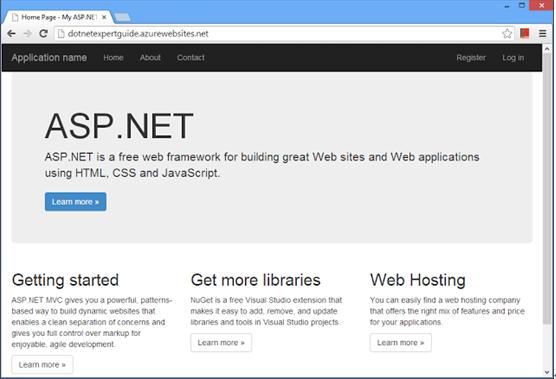Screen dimensions: 556x379
Task: Click Log in in the navbar
Action: pyautogui.click(x=513, y=57)
